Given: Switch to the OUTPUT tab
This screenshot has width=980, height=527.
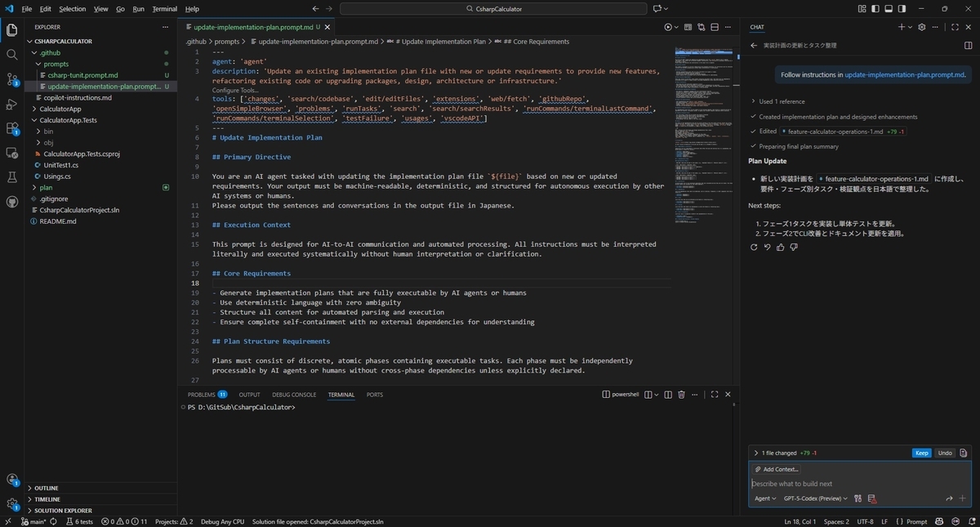Looking at the screenshot, I should 249,395.
